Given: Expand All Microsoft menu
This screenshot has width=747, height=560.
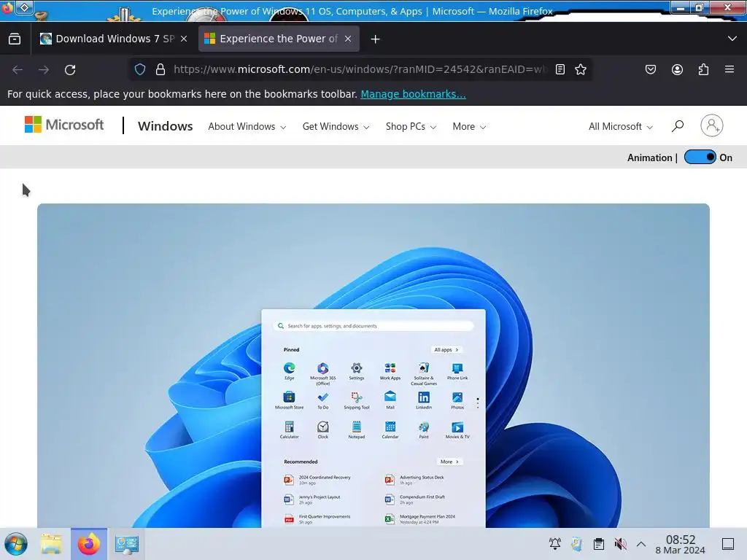Looking at the screenshot, I should click(621, 127).
